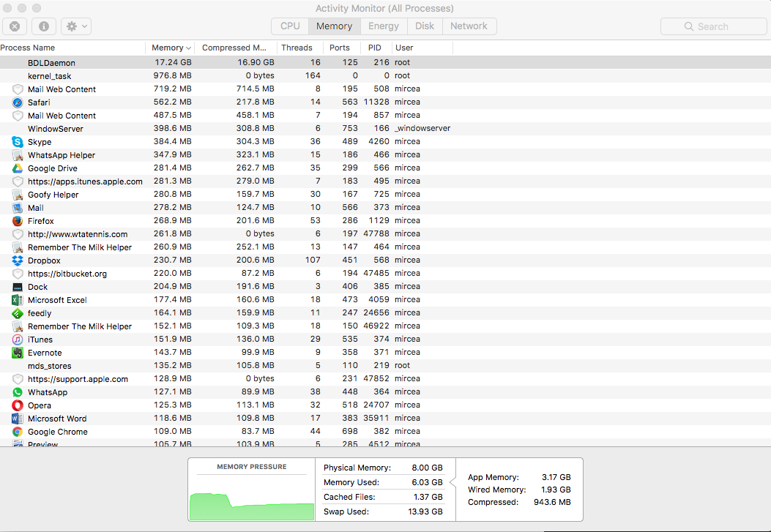The height and width of the screenshot is (532, 771).
Task: Click the WhatsApp Helper icon
Action: pyautogui.click(x=18, y=155)
